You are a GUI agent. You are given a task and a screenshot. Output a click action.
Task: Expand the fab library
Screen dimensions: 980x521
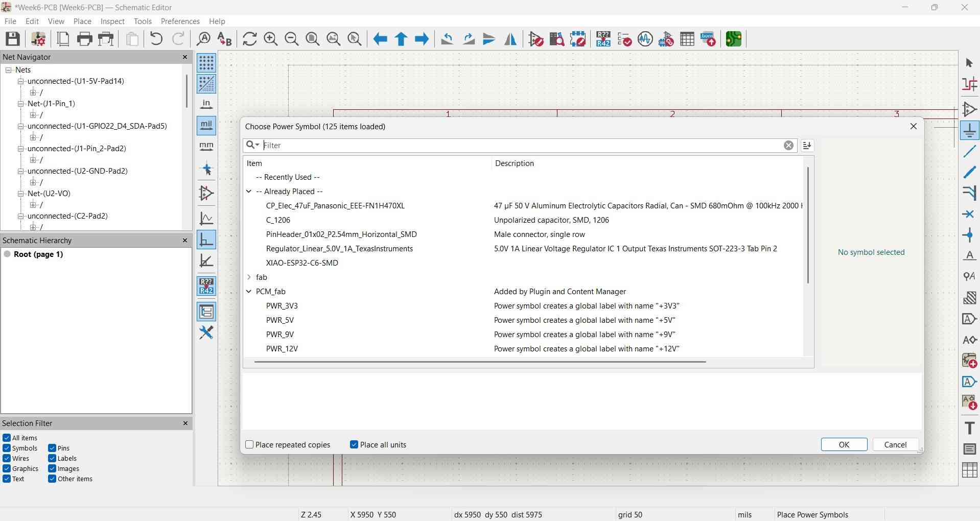249,277
